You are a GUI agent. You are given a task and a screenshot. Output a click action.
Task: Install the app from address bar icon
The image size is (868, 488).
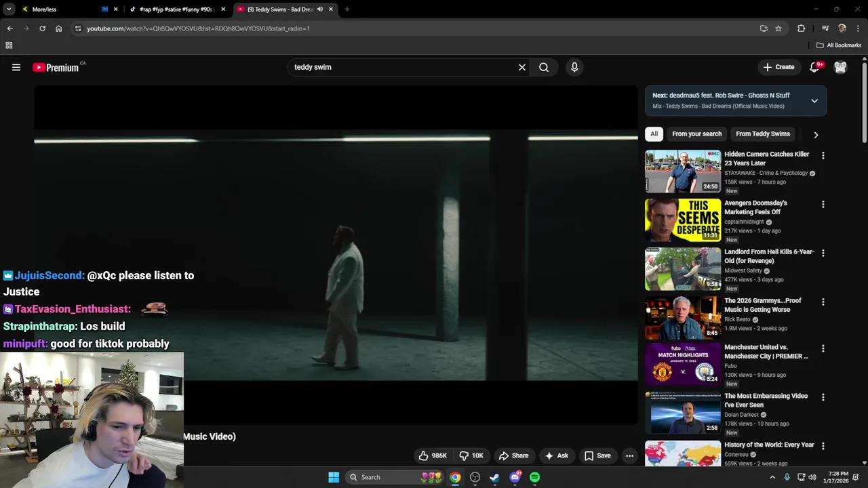(x=764, y=28)
